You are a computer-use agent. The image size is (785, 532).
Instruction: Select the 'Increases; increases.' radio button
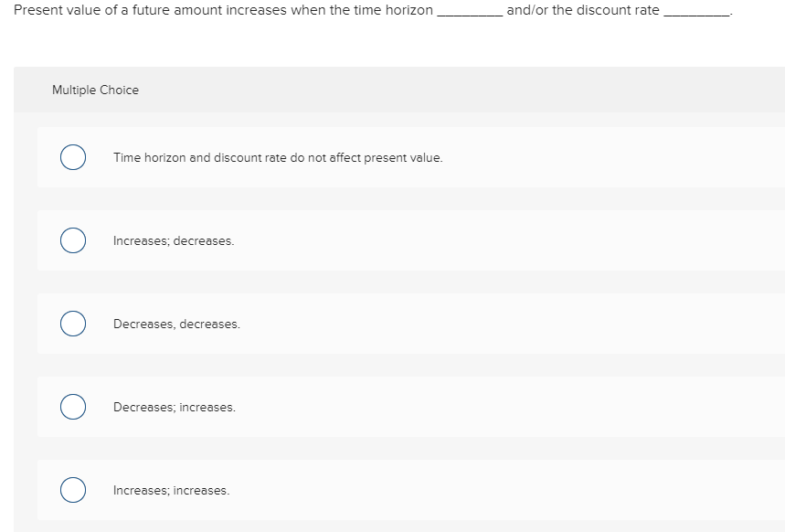tap(73, 490)
